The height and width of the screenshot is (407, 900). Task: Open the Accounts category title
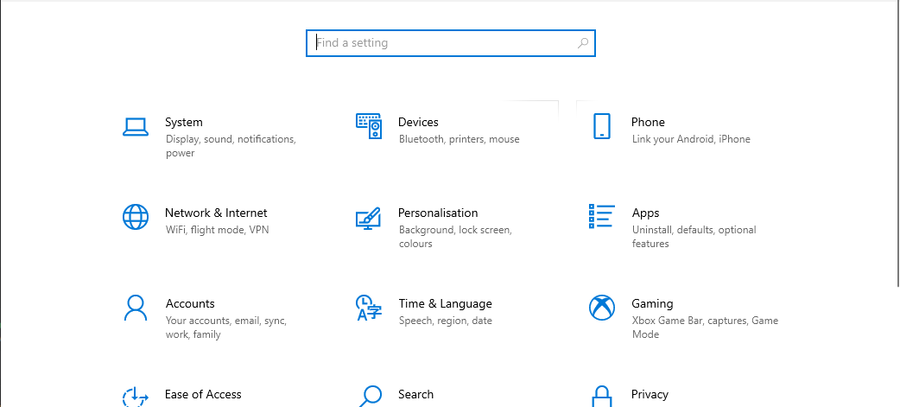tap(190, 303)
